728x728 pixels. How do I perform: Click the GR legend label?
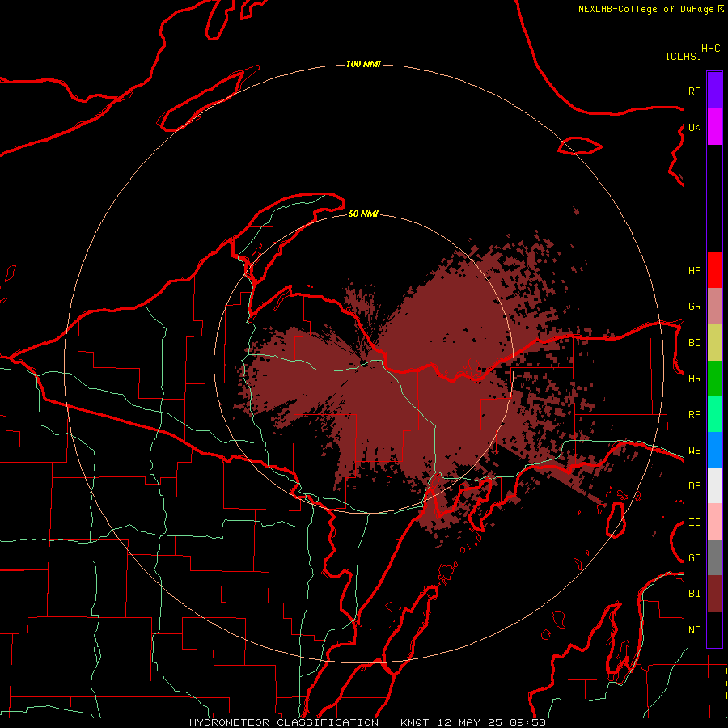pos(694,307)
